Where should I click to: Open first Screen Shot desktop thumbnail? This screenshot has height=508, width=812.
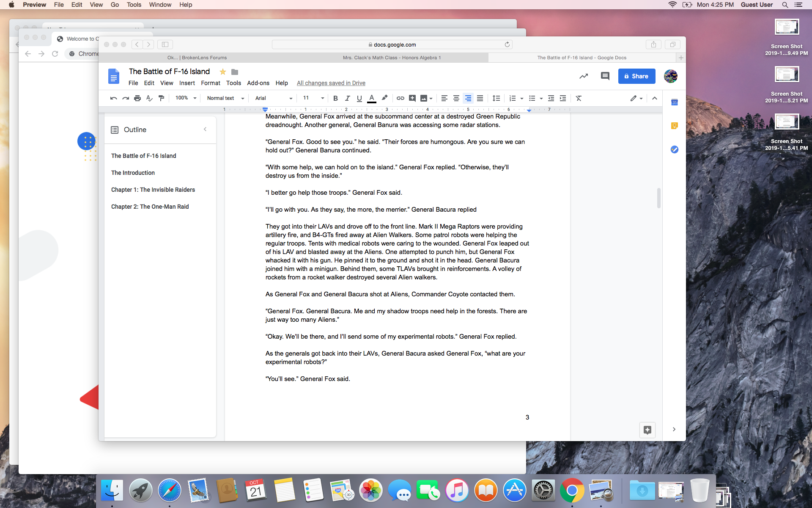tap(787, 28)
